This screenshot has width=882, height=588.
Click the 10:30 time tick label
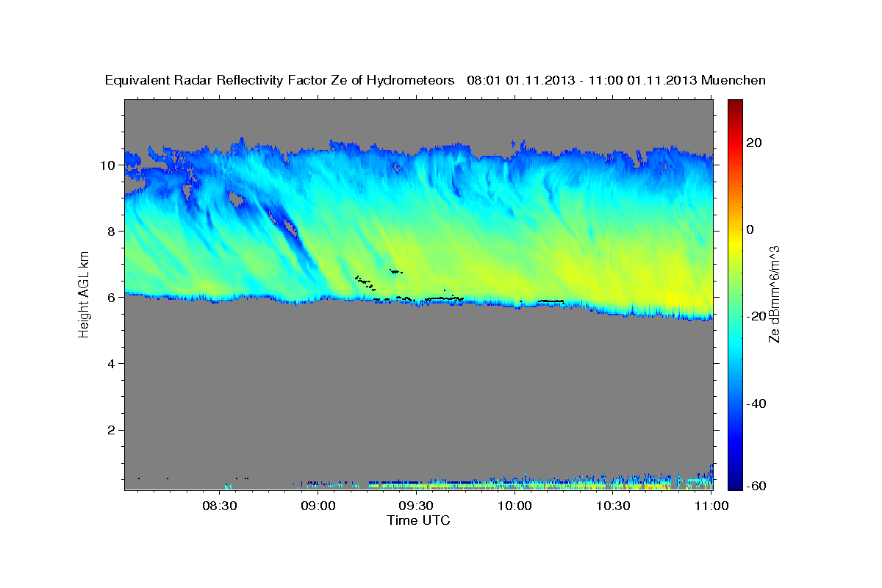pos(613,506)
